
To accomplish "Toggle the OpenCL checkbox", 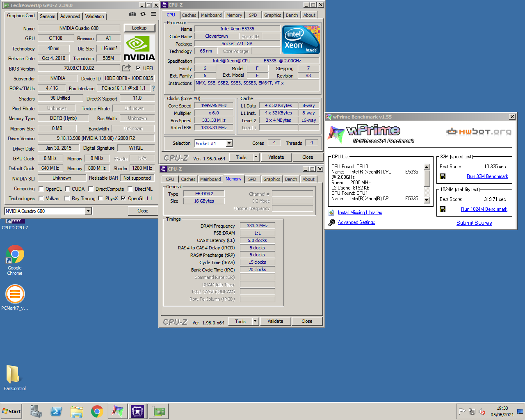I will 41,189.
